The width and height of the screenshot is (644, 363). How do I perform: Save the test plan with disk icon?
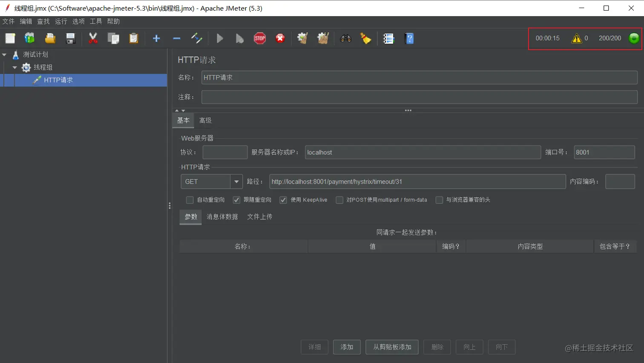click(71, 38)
